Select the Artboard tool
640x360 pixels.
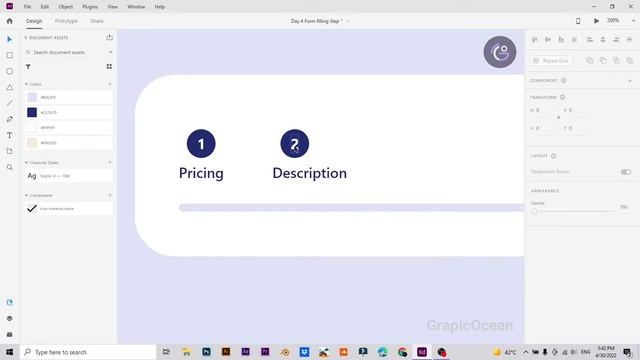(x=10, y=151)
